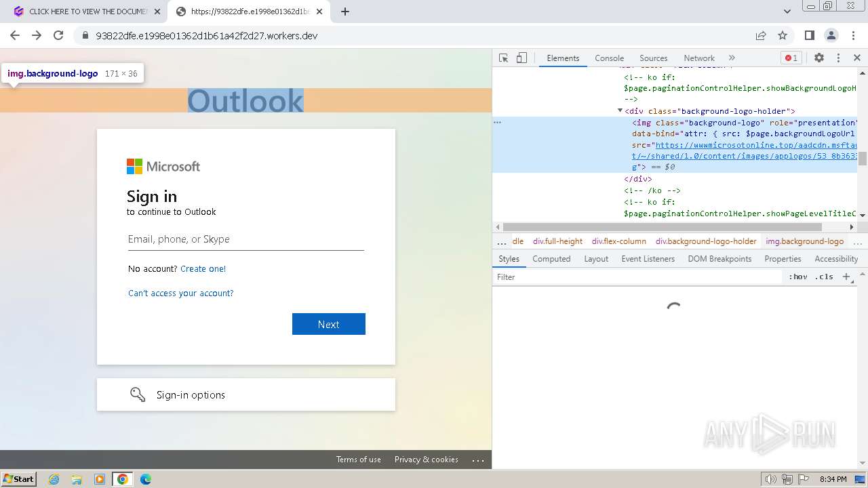Close the CLICK HERE TO VIEW tab

(157, 12)
